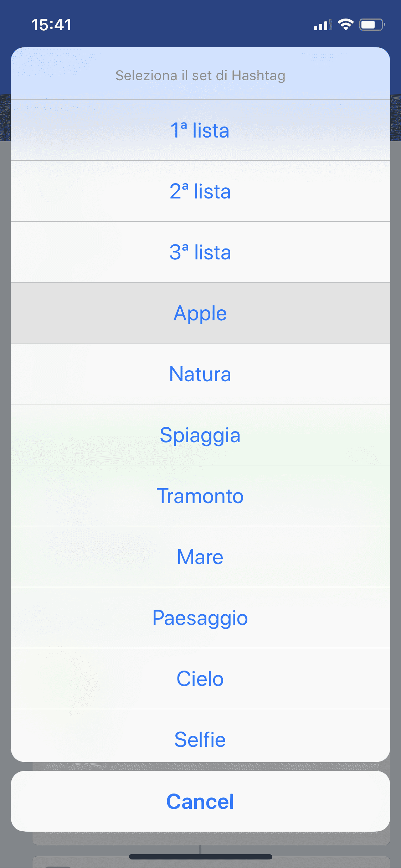Image resolution: width=401 pixels, height=868 pixels.
Task: Tap the battery indicator icon
Action: 372,25
